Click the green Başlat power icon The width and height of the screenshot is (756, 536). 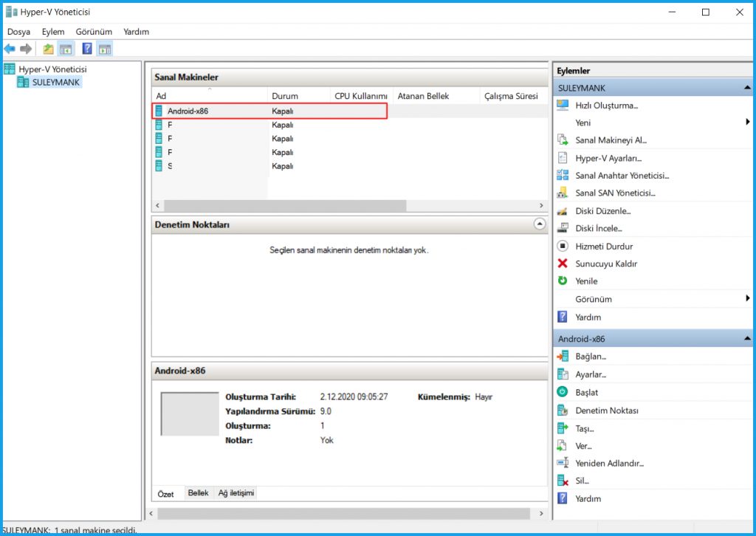(562, 392)
